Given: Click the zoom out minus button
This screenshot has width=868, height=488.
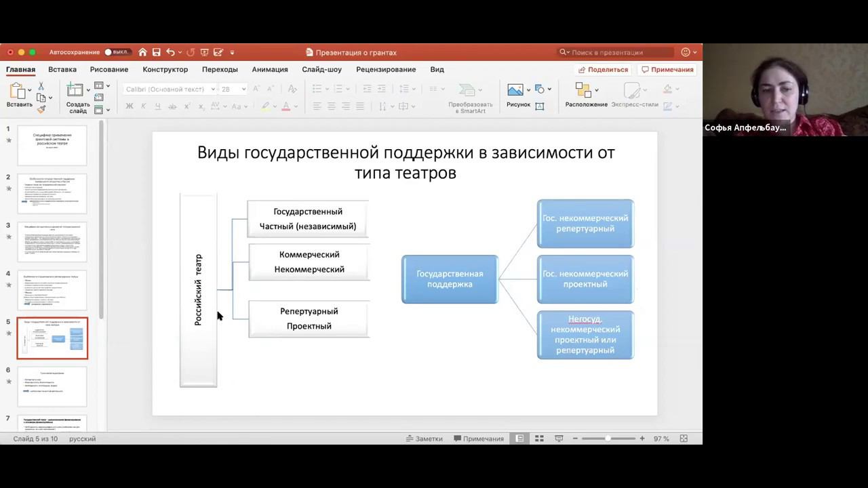Looking at the screenshot, I should click(x=574, y=439).
